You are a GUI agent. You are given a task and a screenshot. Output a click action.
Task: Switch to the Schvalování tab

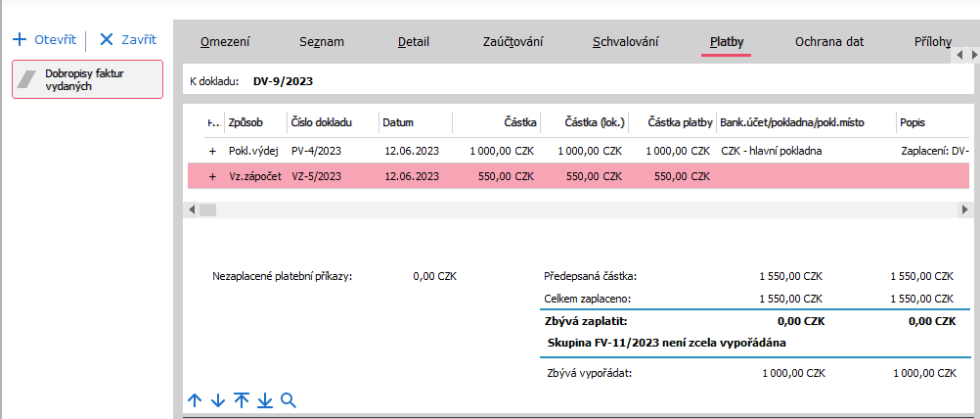click(625, 42)
